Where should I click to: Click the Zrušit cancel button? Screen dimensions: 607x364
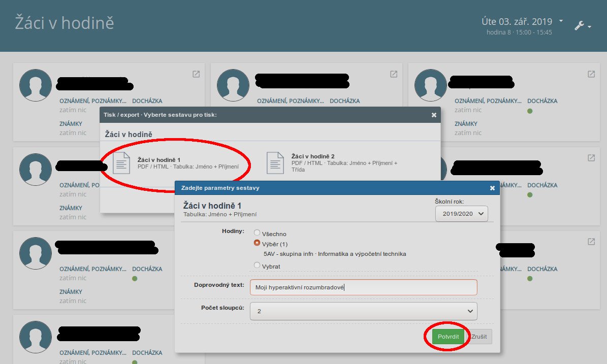click(x=480, y=337)
